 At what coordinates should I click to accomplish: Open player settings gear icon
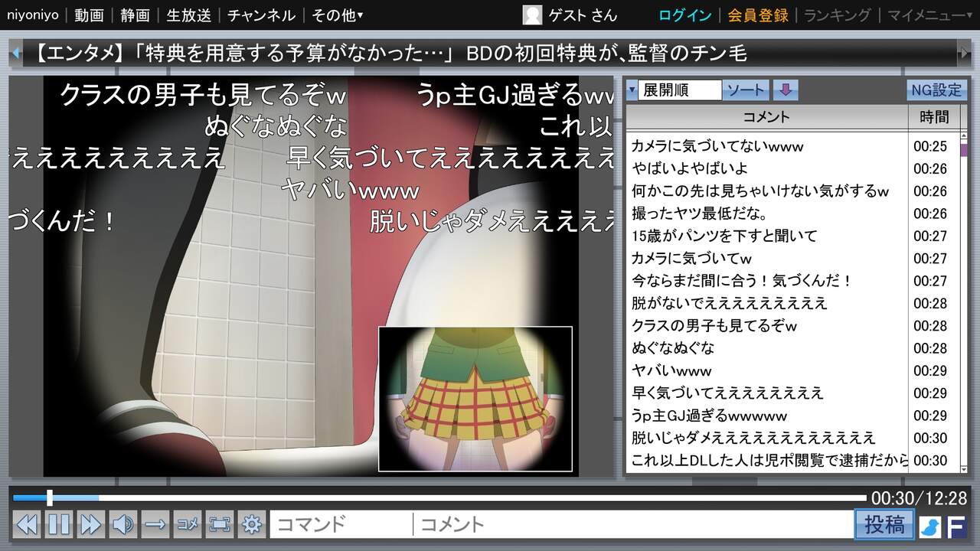pos(252,524)
